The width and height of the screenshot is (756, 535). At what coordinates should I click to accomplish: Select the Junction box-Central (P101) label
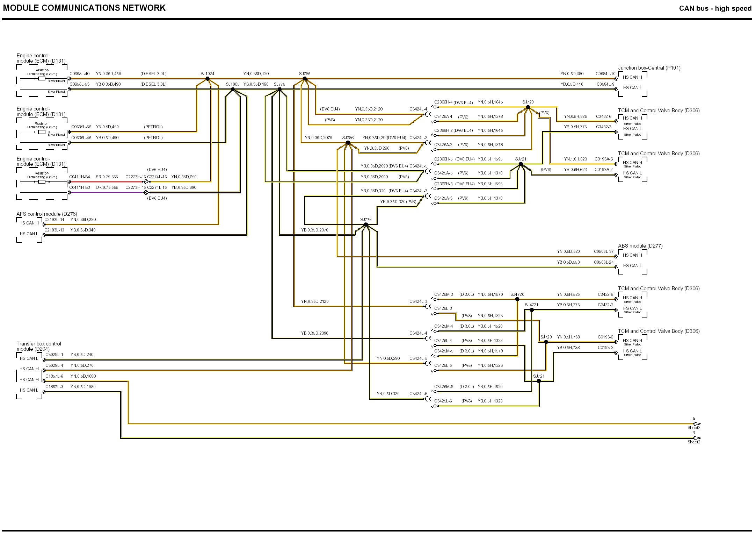649,68
